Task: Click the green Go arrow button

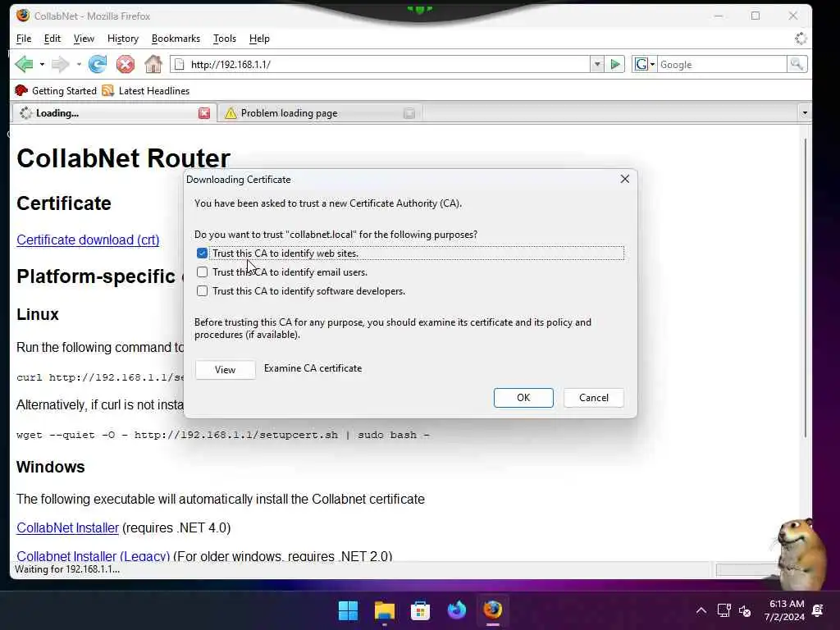Action: 615,64
